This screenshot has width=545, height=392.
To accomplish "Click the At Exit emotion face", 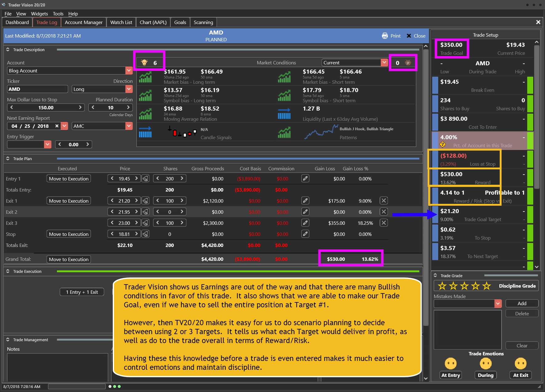I will (x=521, y=363).
